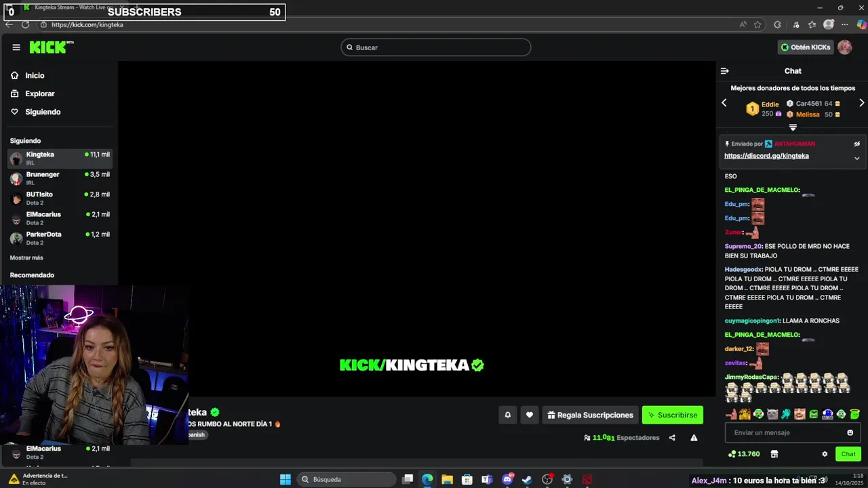Image resolution: width=868 pixels, height=488 pixels.
Task: Click the browser back arrow
Action: [x=9, y=24]
